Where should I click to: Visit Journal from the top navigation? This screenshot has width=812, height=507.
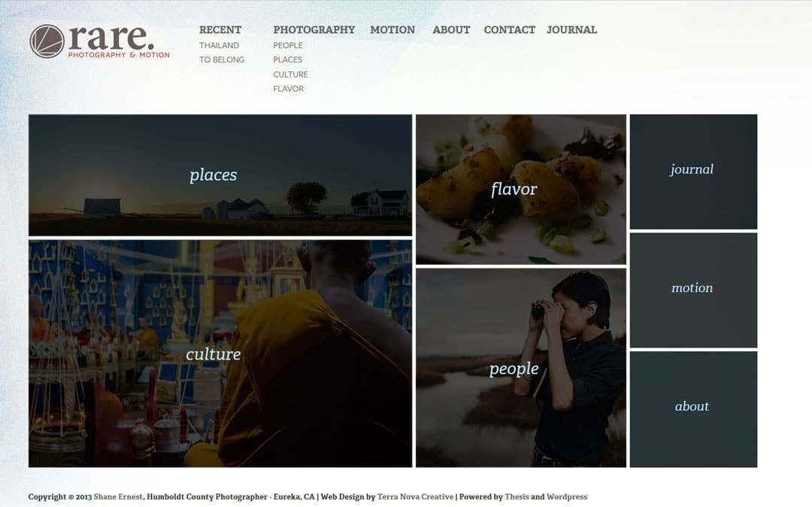571,30
